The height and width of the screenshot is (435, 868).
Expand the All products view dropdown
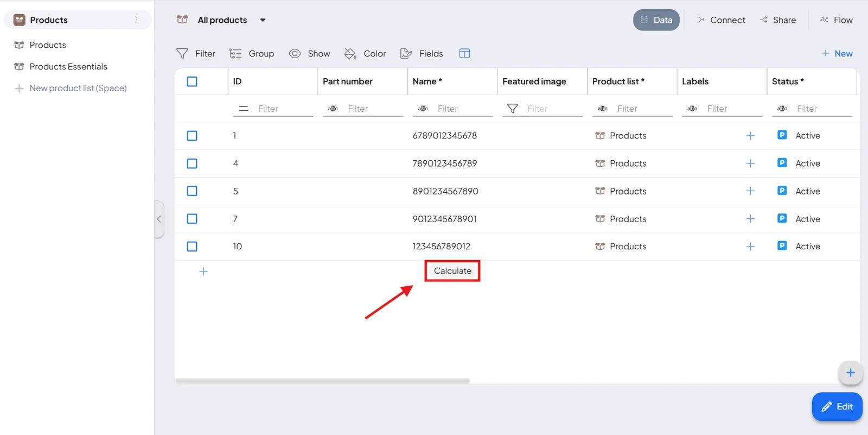[x=263, y=20]
